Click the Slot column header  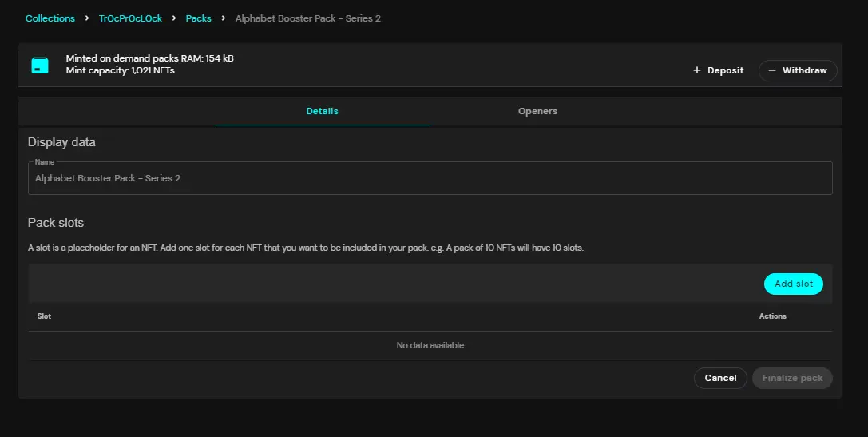[44, 316]
